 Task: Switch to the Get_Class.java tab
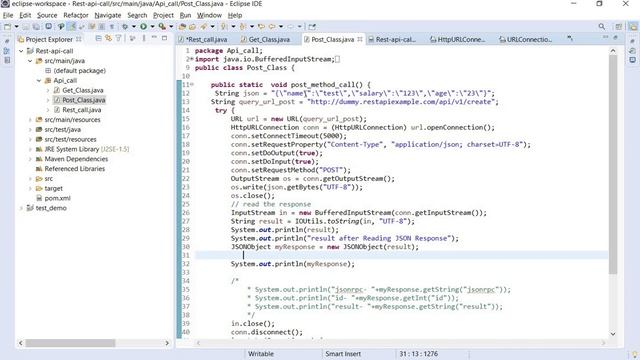click(265, 39)
